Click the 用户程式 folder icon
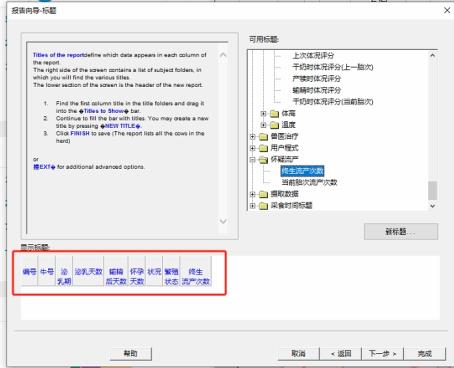This screenshot has width=454, height=368. (263, 148)
